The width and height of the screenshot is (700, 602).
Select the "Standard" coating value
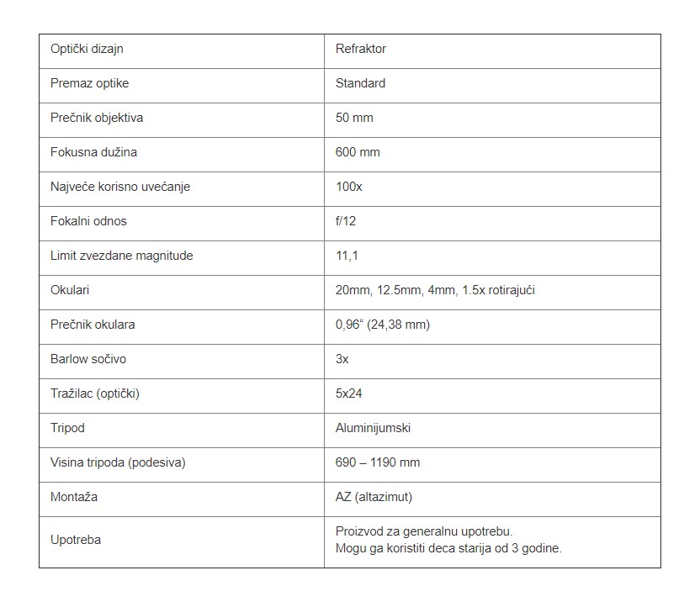pyautogui.click(x=360, y=83)
